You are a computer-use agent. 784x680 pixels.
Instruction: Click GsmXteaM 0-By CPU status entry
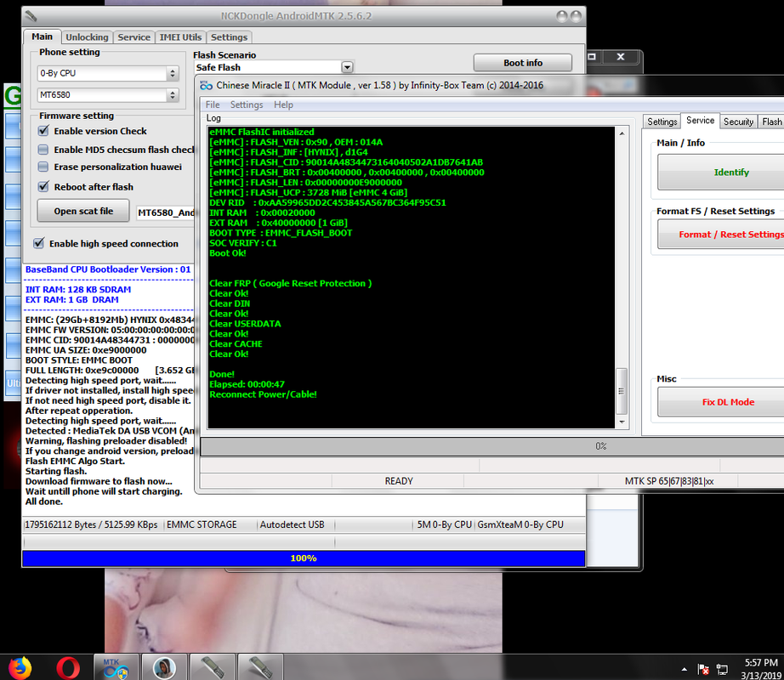[x=520, y=524]
